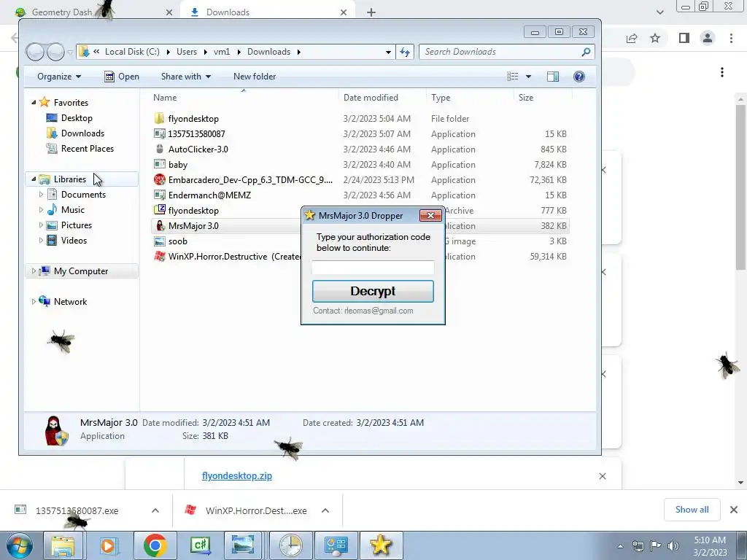Select the baby application file

click(178, 164)
